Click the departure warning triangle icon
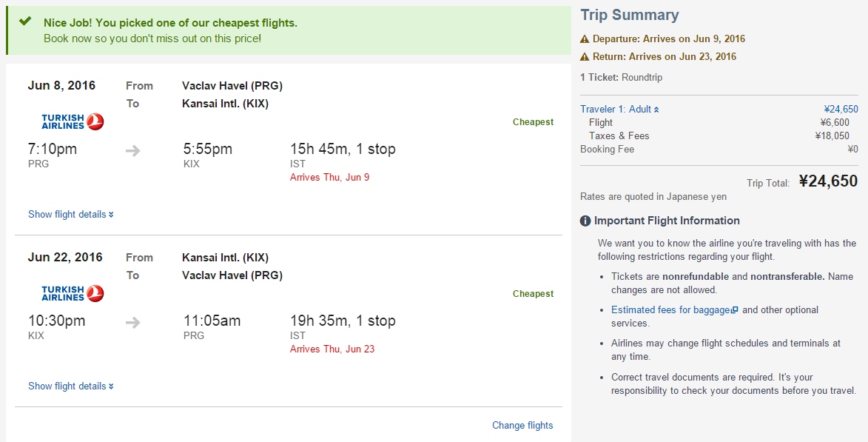Viewport: 868px width, 442px height. point(585,38)
